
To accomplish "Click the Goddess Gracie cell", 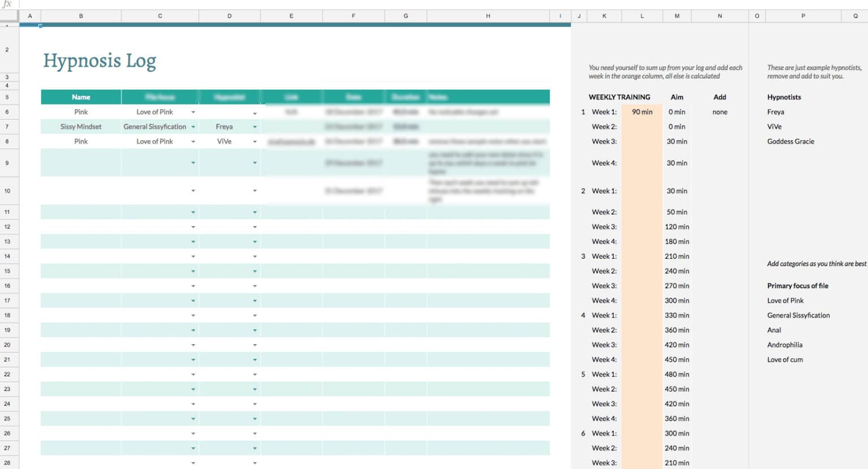I will (790, 141).
